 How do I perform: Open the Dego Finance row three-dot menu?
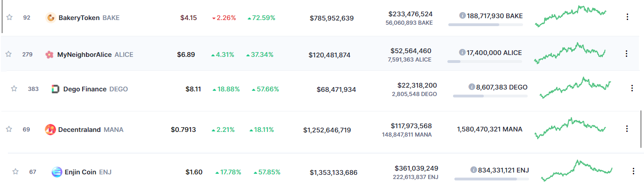click(x=632, y=88)
